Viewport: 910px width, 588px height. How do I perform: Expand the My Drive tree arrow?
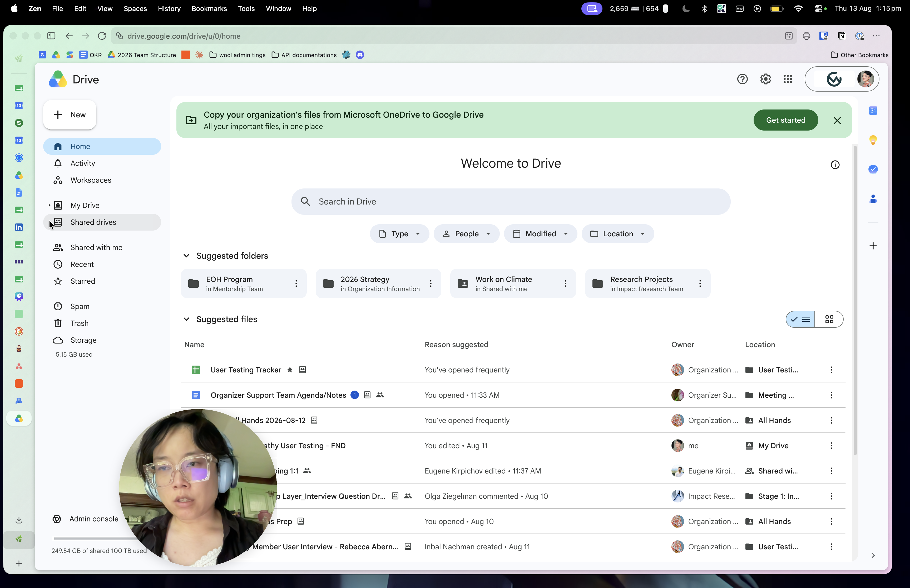point(49,205)
